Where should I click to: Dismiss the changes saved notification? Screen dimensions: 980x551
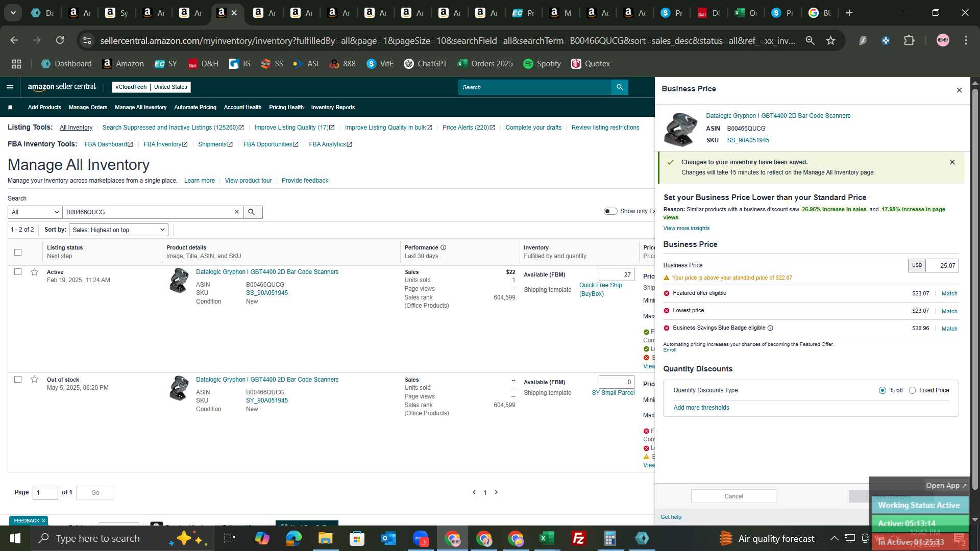coord(952,162)
